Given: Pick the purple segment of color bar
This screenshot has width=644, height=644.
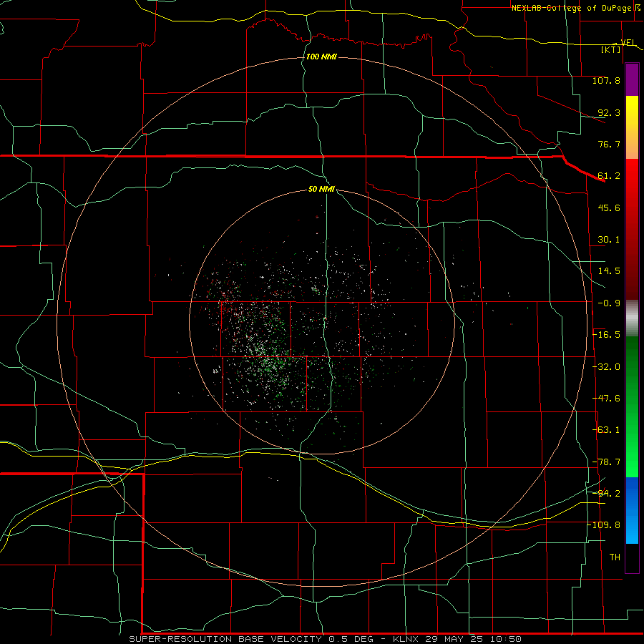Looking at the screenshot, I should (632, 79).
